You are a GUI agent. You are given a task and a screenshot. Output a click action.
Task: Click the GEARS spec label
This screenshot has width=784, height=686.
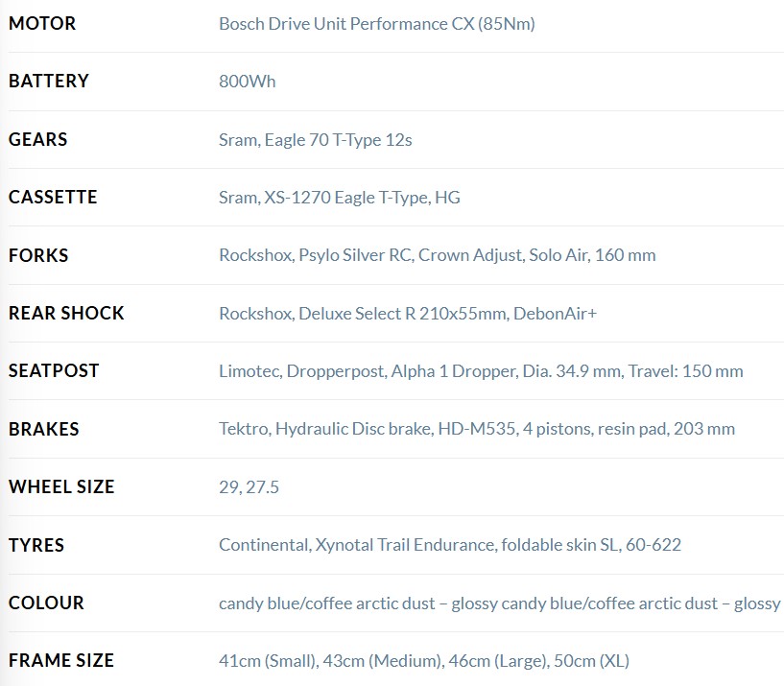pyautogui.click(x=38, y=139)
